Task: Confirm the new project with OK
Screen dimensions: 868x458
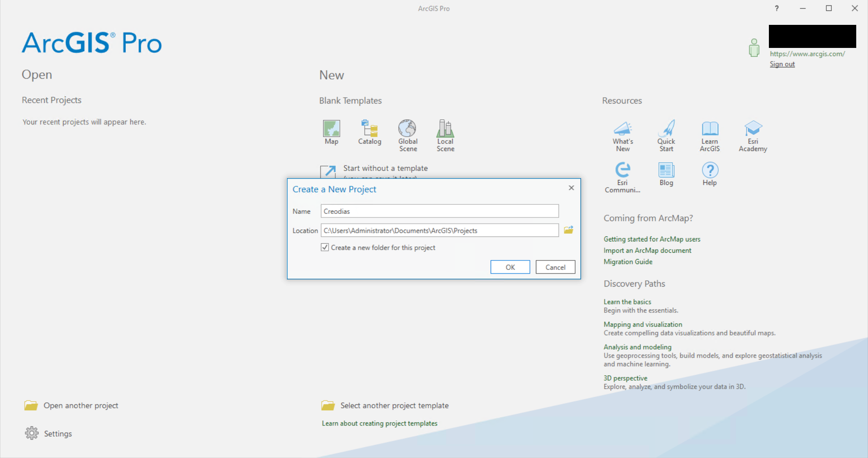Action: (x=510, y=267)
